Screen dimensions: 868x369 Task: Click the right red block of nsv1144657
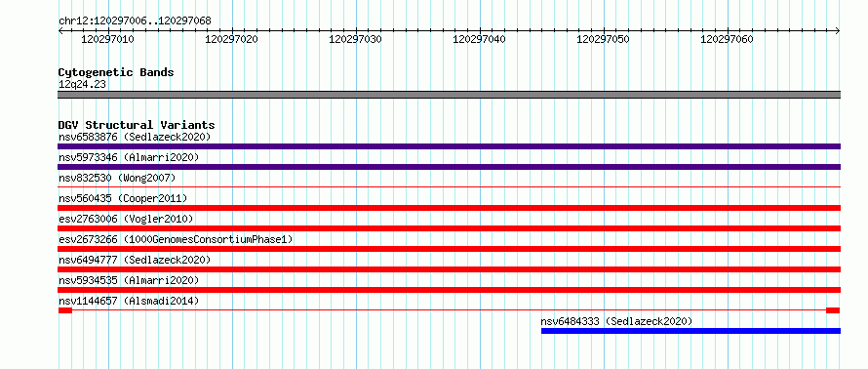click(833, 310)
